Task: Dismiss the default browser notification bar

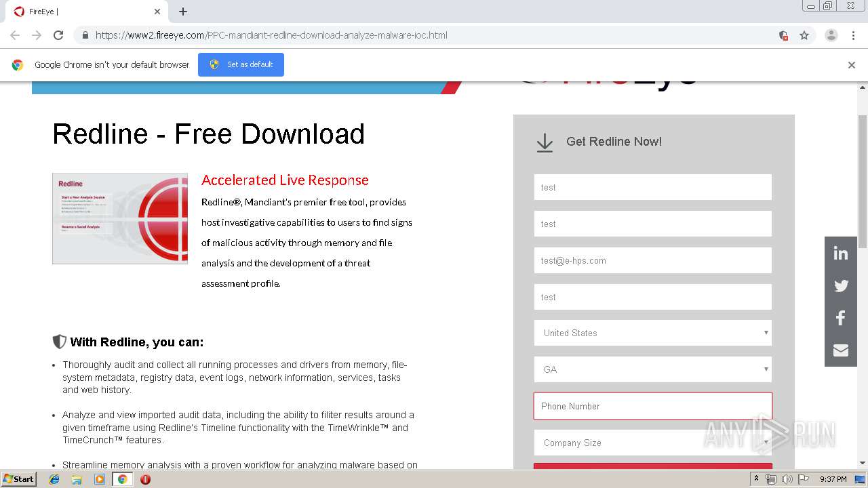Action: click(x=852, y=65)
